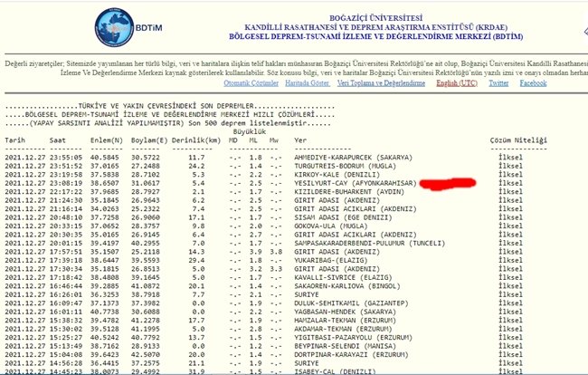Click the Tarih column header

pyautogui.click(x=15, y=140)
